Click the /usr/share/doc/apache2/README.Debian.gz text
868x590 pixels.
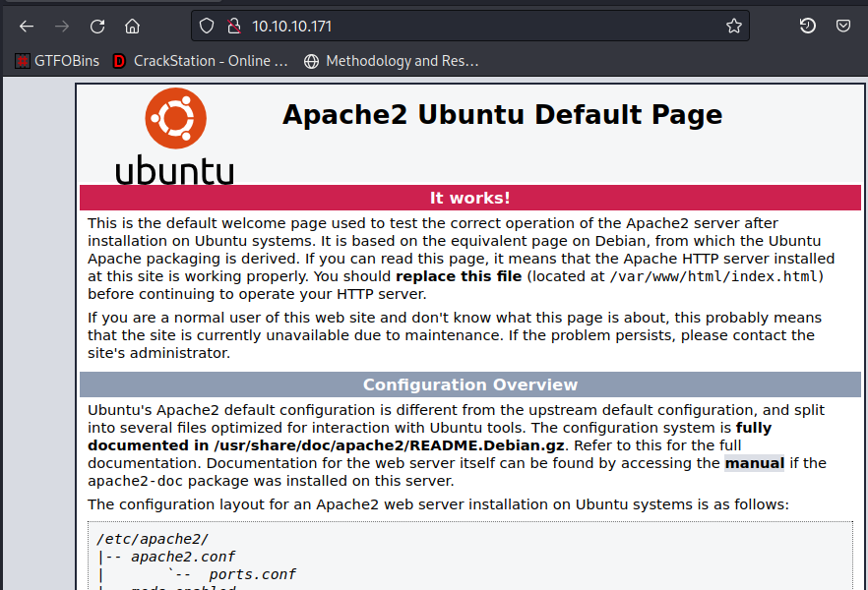click(389, 445)
